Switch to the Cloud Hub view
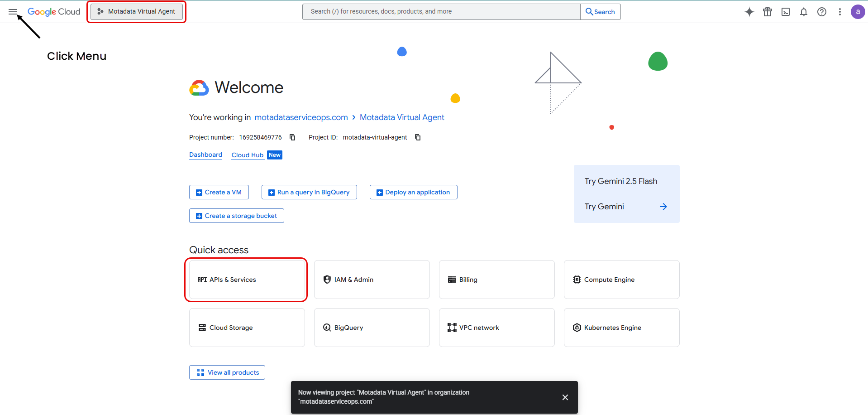Viewport: 868px width, 415px height. click(x=247, y=154)
